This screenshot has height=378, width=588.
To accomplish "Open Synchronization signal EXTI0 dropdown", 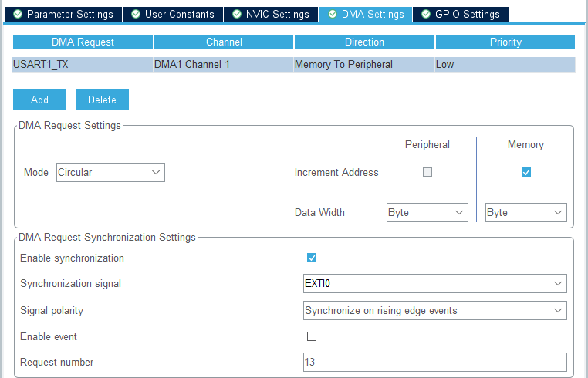I will pyautogui.click(x=435, y=284).
